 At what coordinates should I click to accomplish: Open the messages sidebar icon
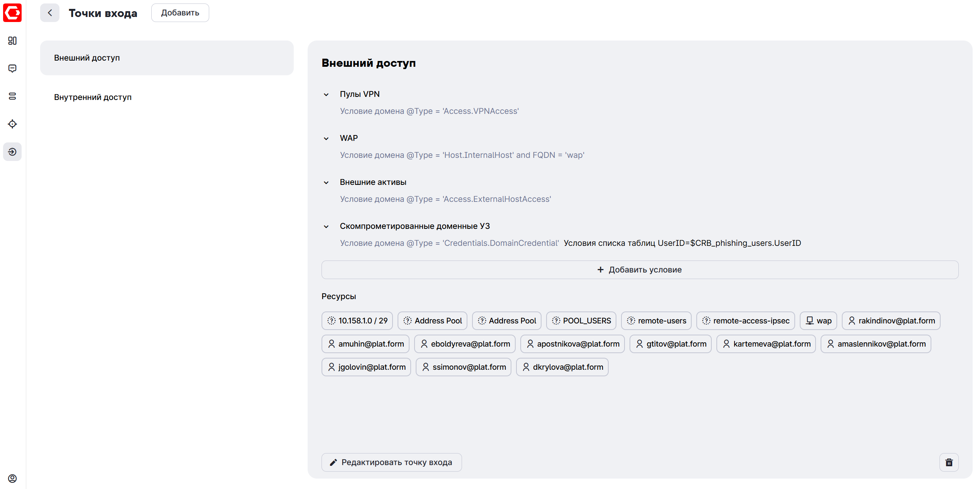point(12,69)
